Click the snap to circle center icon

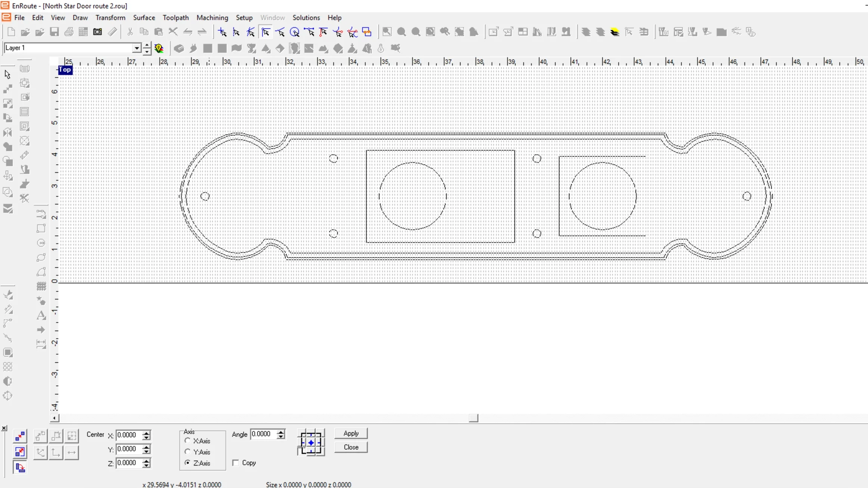coord(295,32)
